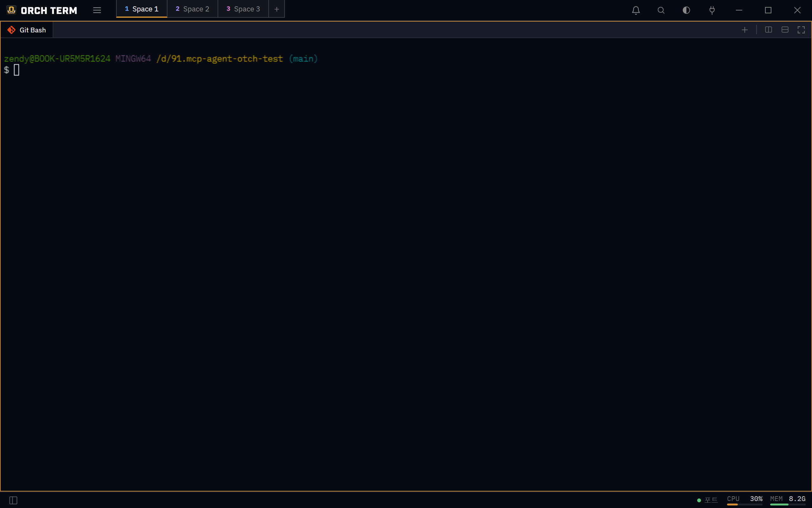Maximize the Orch Term window
This screenshot has width=812, height=508.
click(768, 10)
